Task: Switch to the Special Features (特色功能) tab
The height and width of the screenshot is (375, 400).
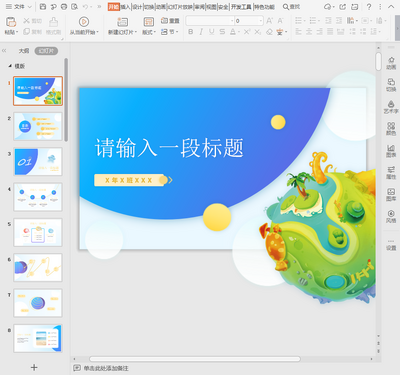Action: 264,7
